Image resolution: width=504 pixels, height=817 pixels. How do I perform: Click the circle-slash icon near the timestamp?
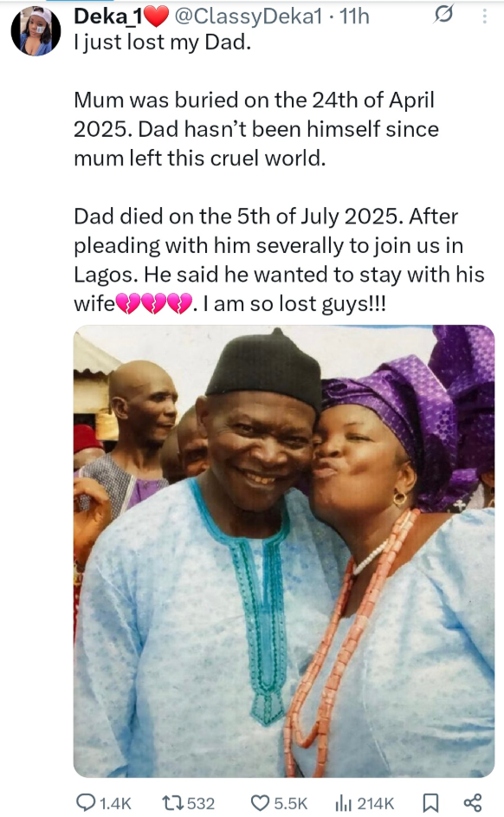pos(444,15)
